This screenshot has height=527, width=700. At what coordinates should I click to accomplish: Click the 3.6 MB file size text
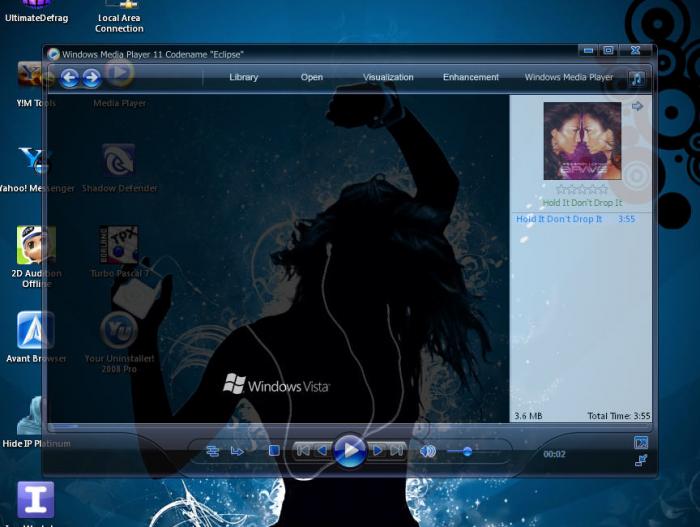click(x=528, y=416)
